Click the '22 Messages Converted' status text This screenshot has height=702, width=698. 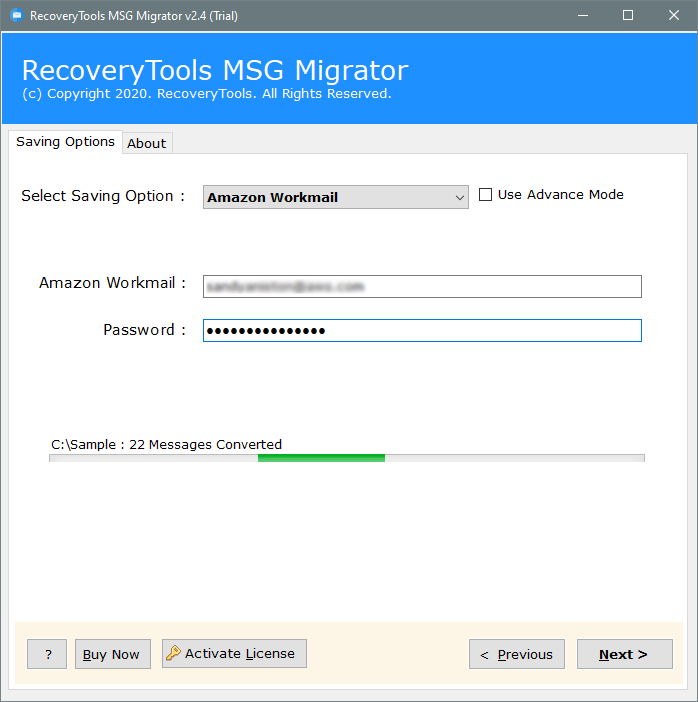point(206,445)
